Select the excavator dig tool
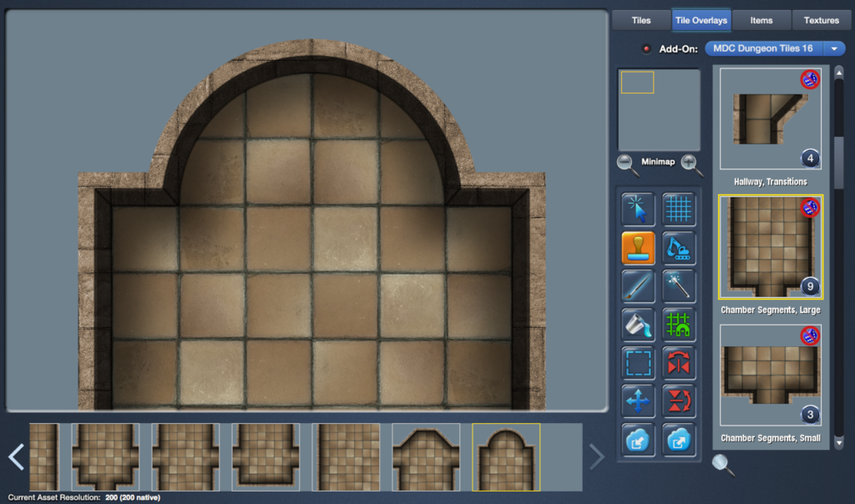 click(x=679, y=248)
